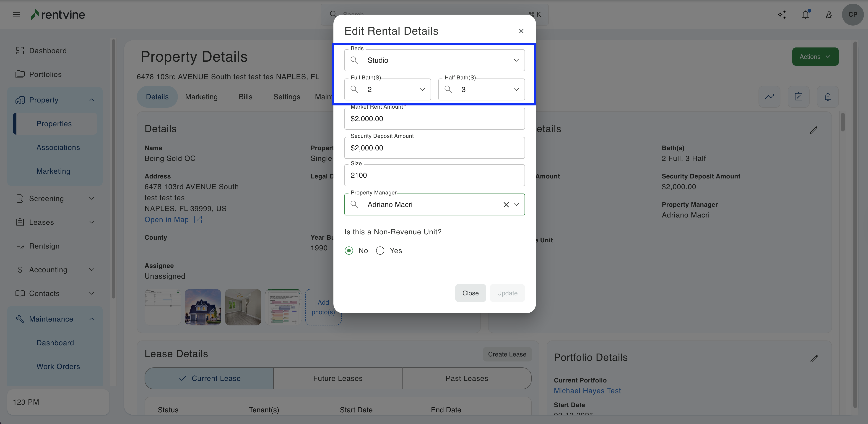Select Yes for Non-Revenue Unit
Viewport: 868px width, 424px height.
tap(380, 250)
